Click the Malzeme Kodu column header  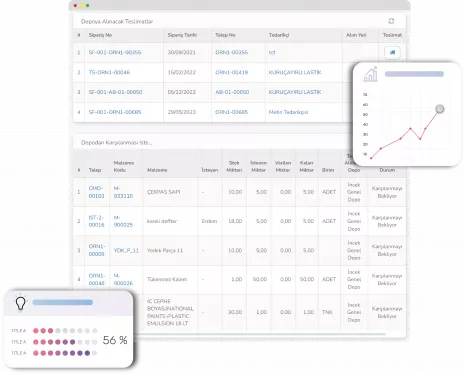[124, 166]
